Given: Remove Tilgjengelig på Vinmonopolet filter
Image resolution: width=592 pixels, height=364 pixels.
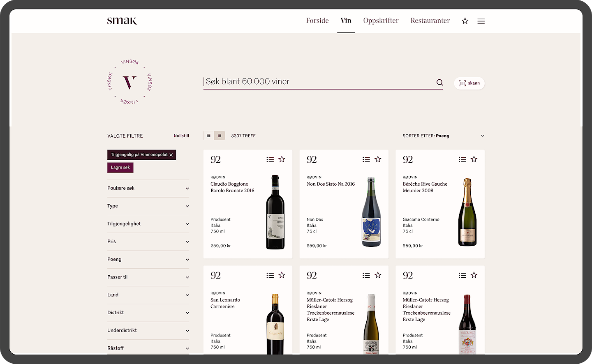Looking at the screenshot, I should pyautogui.click(x=171, y=155).
